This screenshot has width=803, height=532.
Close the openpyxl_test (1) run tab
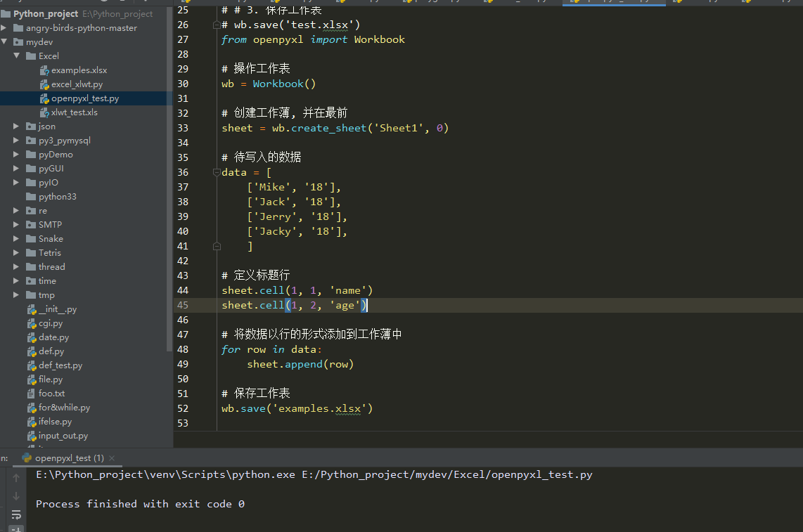[x=110, y=457]
